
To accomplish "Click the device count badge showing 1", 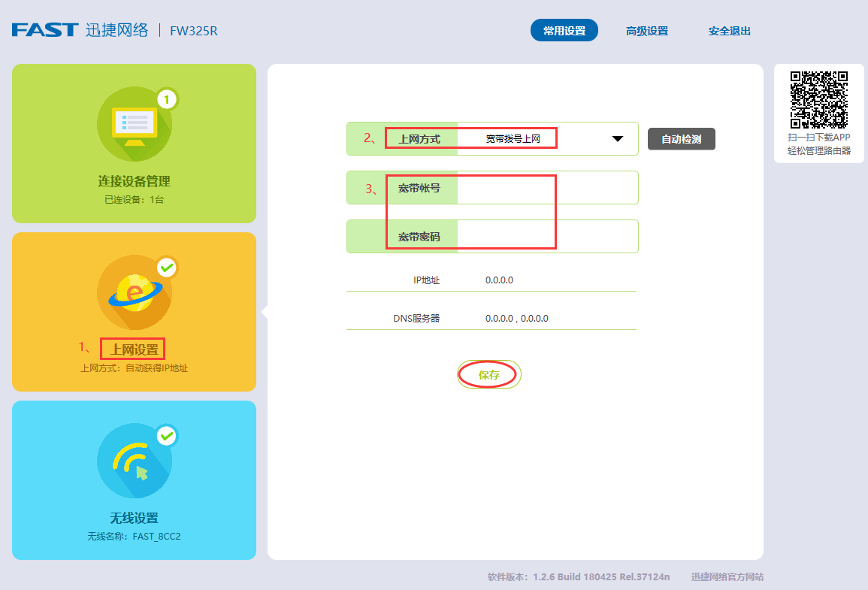I will tap(167, 98).
